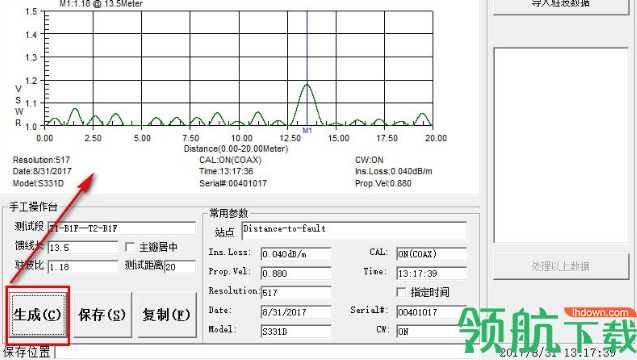
Task: Click the Prop.Vel:0.880 text under chart
Action: 383,183
